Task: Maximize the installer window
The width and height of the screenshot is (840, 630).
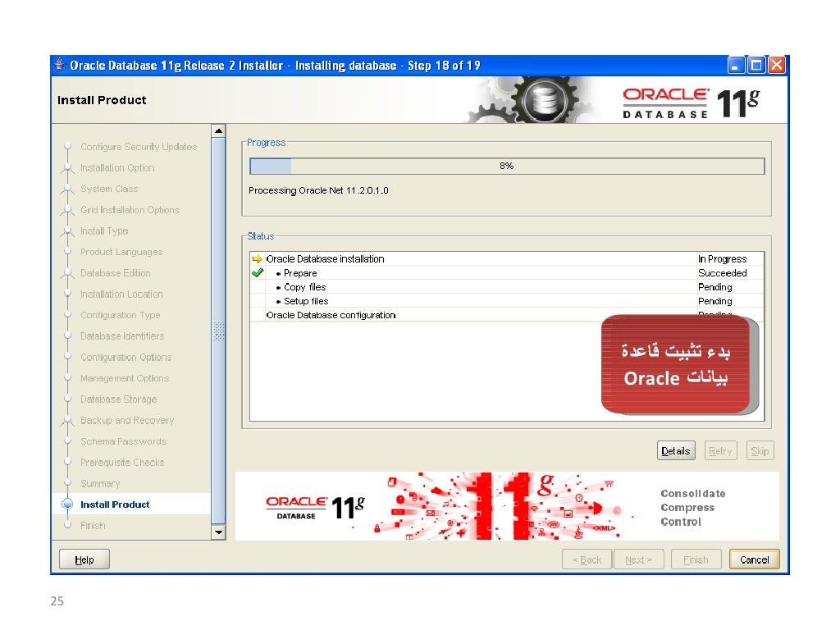Action: (x=756, y=66)
